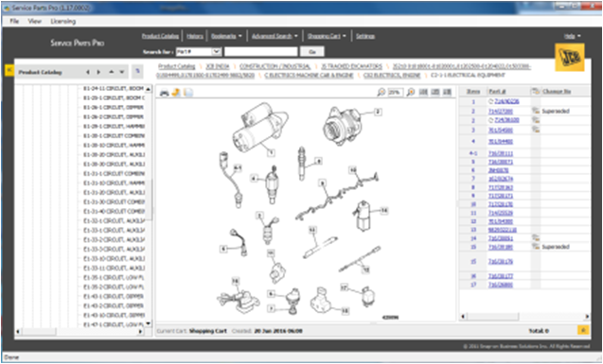Click the yellow icon beside cart Total
Viewport: 603px width, 364px height.
(x=583, y=330)
